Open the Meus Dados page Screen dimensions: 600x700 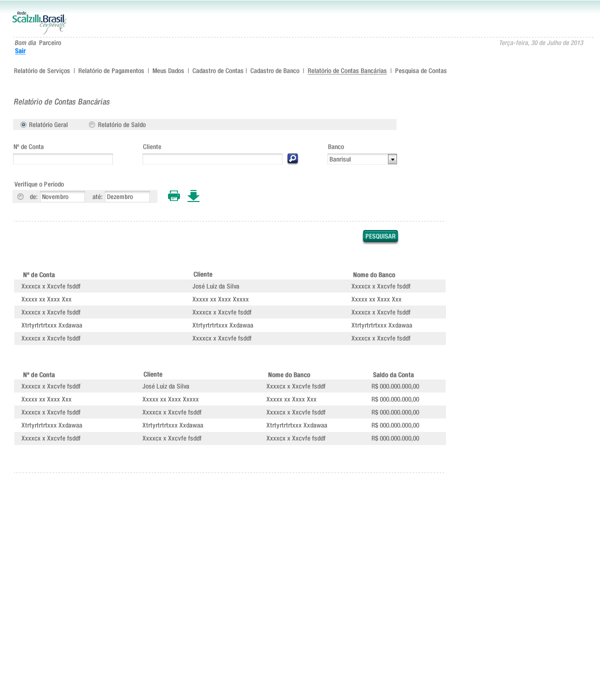click(168, 71)
